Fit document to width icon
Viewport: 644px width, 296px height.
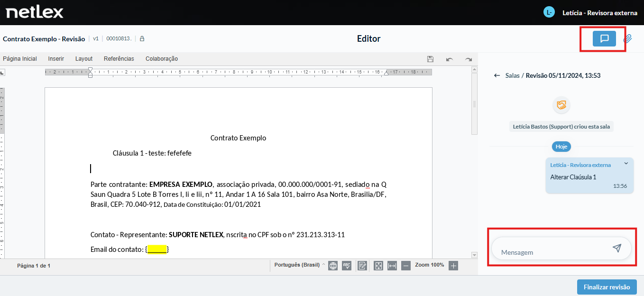coord(392,266)
